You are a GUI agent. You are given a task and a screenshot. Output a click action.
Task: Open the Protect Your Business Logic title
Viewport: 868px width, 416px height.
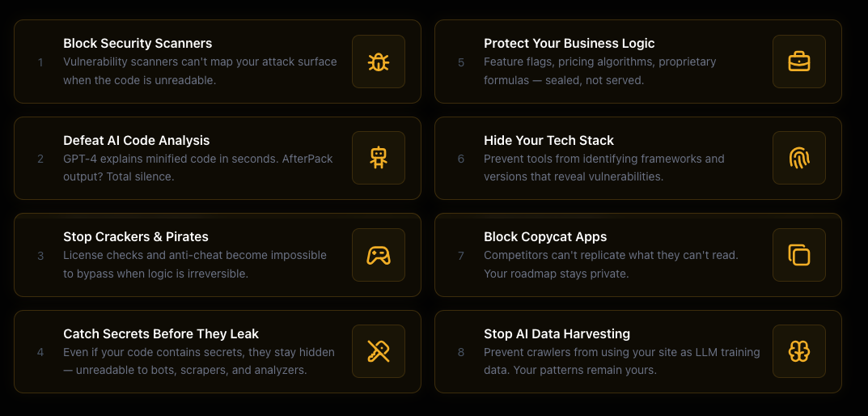569,43
